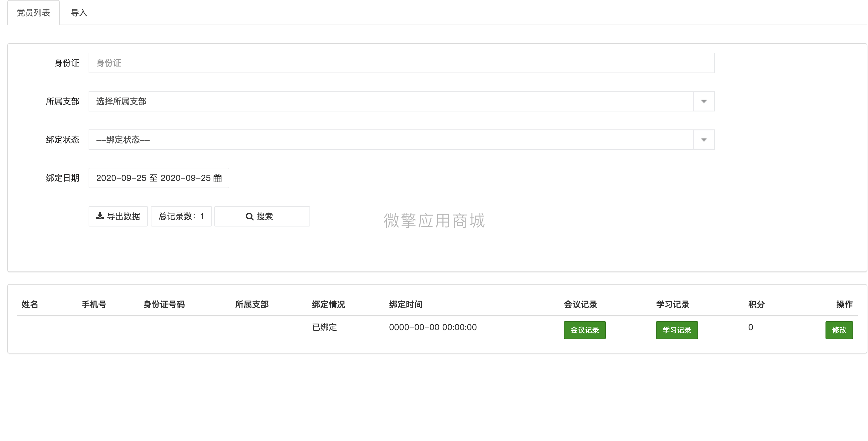
Task: Click the 已绑定 status cell
Action: (x=324, y=327)
